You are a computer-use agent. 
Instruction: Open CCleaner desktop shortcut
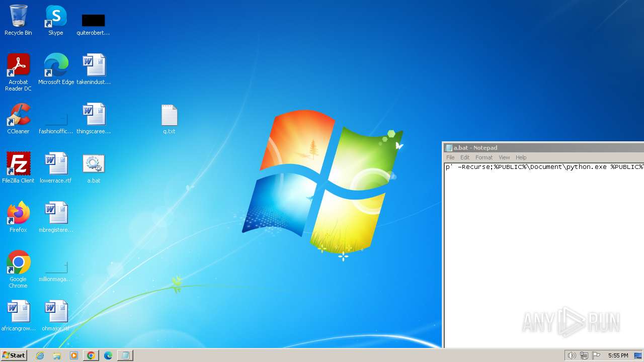[x=18, y=118]
